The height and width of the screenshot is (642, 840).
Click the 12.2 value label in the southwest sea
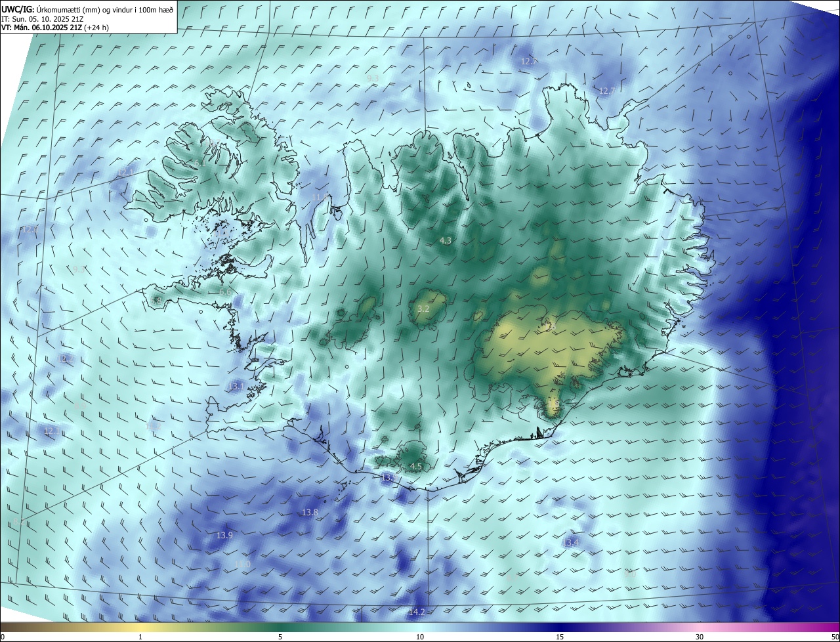click(66, 358)
